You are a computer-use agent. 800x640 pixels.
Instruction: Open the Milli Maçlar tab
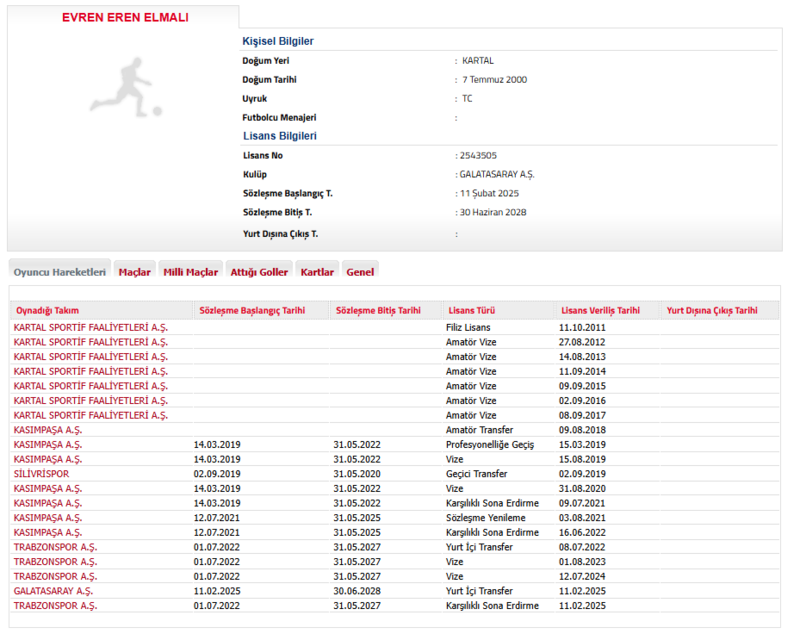[x=190, y=272]
